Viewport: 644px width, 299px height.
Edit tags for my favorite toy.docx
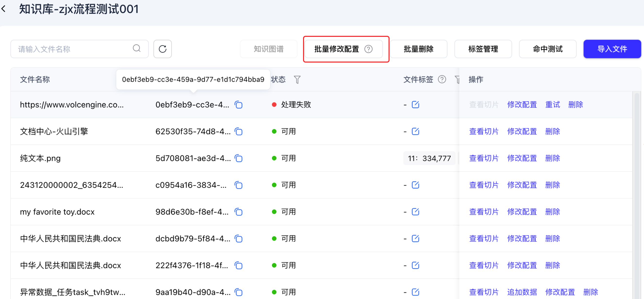coord(415,212)
